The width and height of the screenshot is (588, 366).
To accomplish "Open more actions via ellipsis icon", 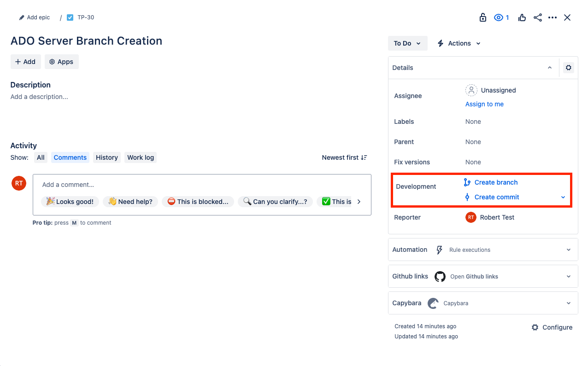I will (x=553, y=17).
